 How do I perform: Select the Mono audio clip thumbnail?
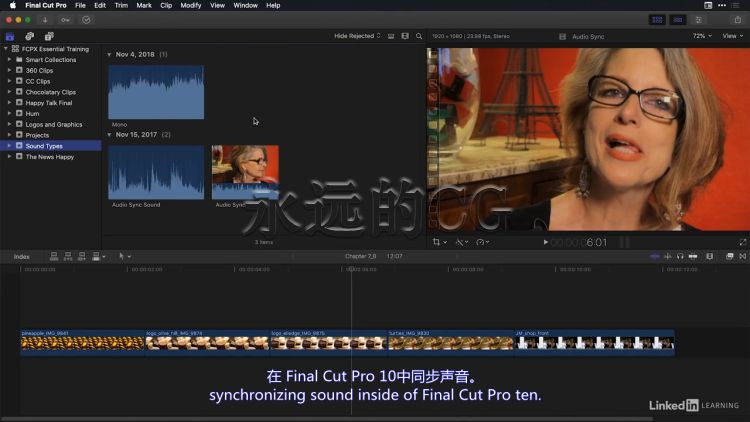[x=156, y=92]
